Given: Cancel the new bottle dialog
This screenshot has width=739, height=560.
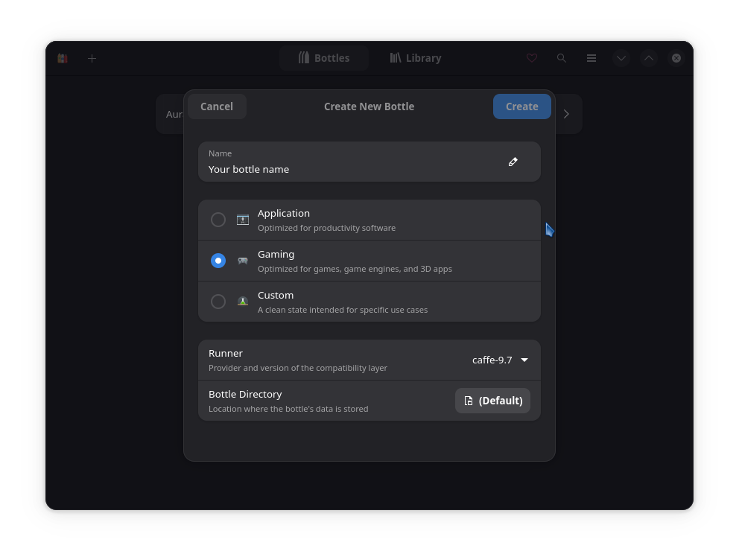Looking at the screenshot, I should [217, 107].
